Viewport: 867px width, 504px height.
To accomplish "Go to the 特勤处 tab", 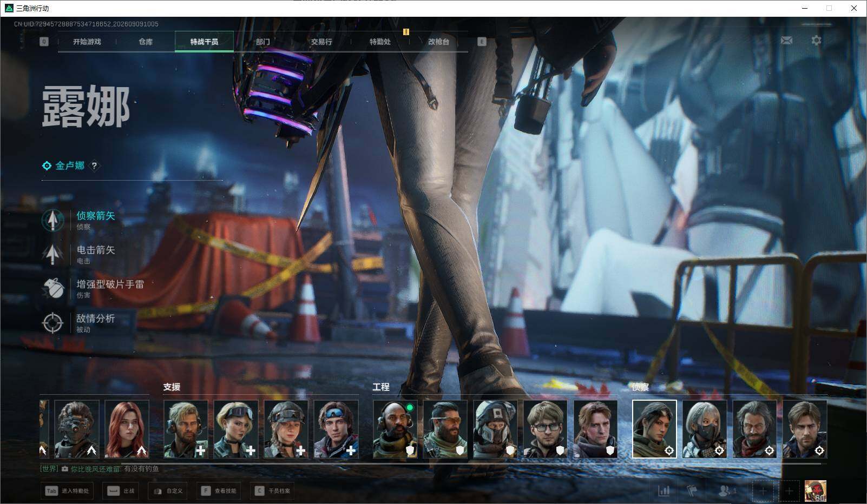I will pos(380,42).
